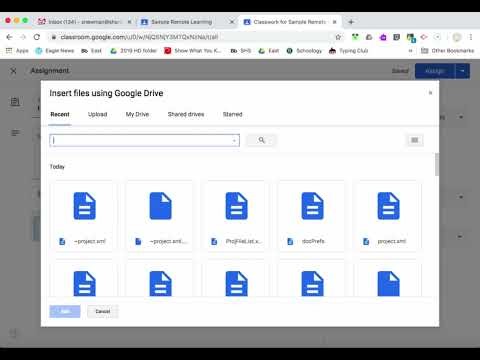Switch to the Recent tab
The image size is (480, 360).
click(60, 114)
